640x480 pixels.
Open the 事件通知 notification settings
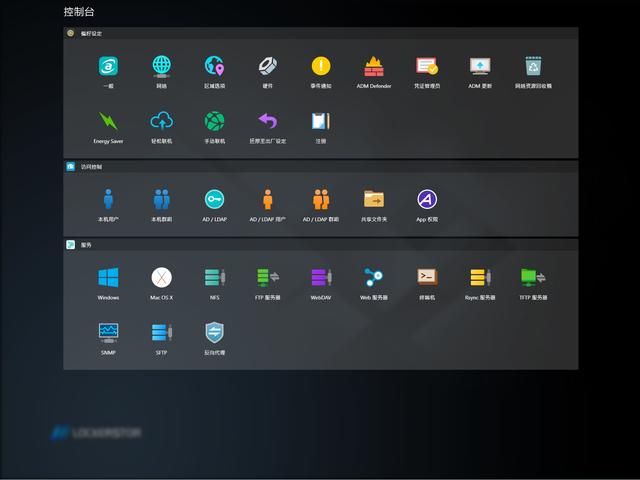coord(320,67)
